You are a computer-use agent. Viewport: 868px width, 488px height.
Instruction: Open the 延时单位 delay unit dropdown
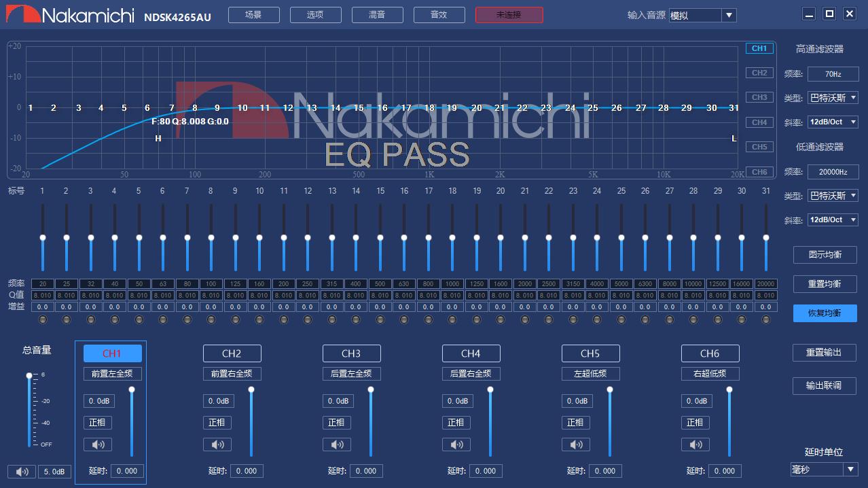pyautogui.click(x=825, y=470)
